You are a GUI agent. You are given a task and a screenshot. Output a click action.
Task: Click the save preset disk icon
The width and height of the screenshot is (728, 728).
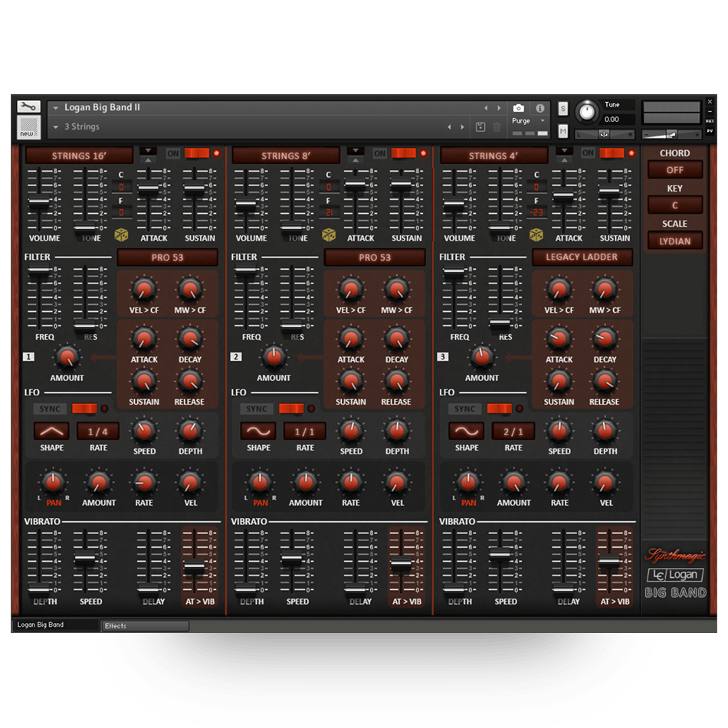(x=480, y=126)
